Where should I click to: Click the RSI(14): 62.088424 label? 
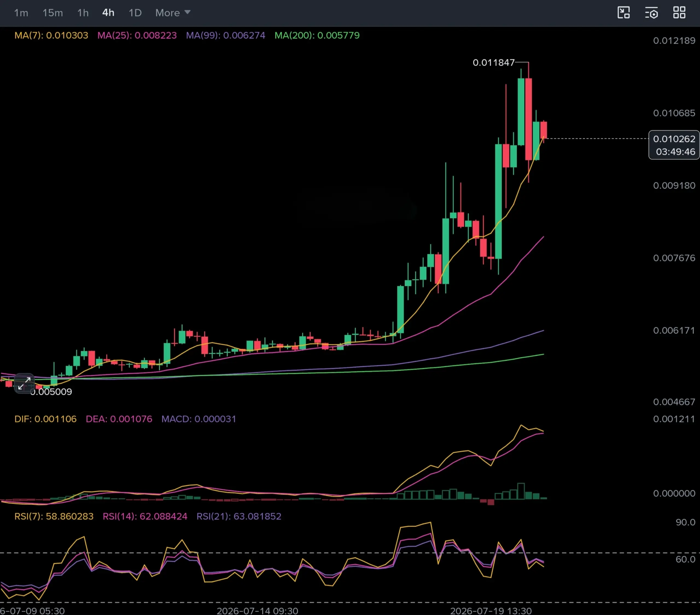click(x=145, y=516)
